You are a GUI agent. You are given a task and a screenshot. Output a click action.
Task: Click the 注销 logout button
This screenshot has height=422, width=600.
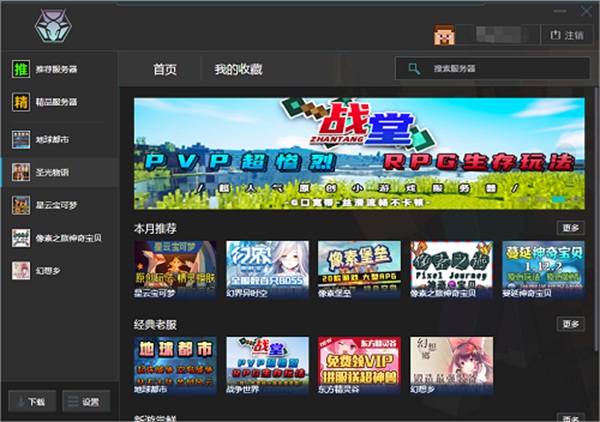[x=567, y=35]
